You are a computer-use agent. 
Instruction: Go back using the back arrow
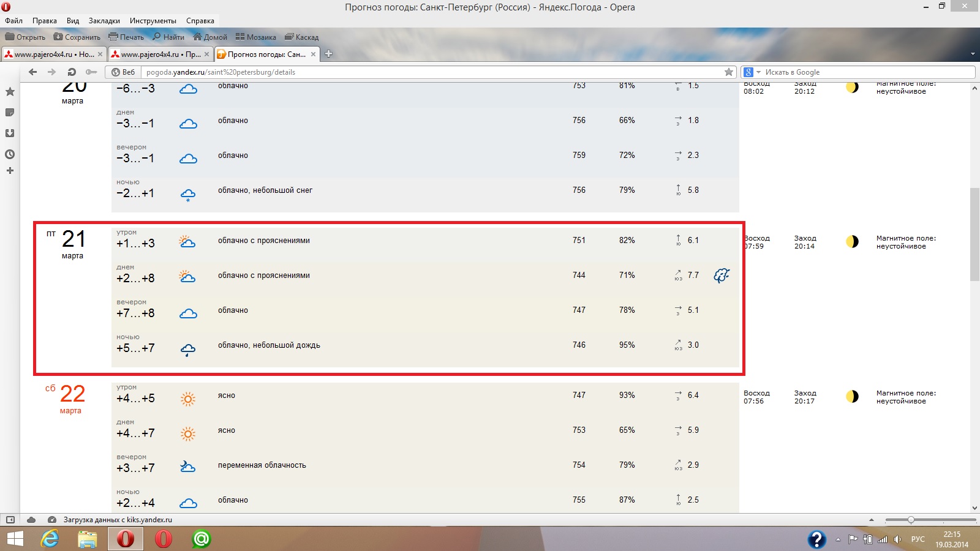(33, 72)
